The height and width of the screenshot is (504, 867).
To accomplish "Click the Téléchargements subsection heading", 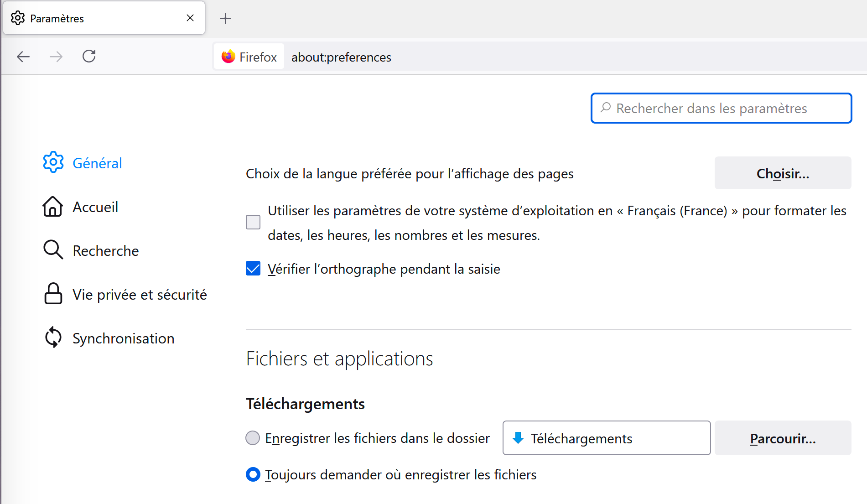I will (x=305, y=404).
